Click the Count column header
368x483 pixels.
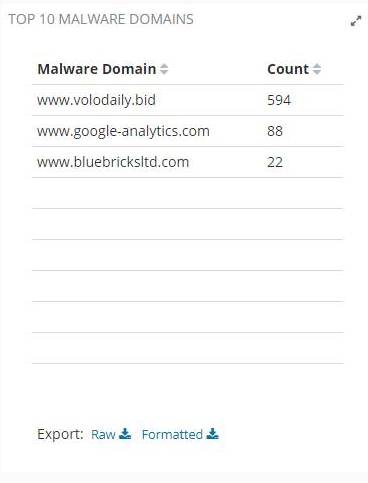coord(288,69)
